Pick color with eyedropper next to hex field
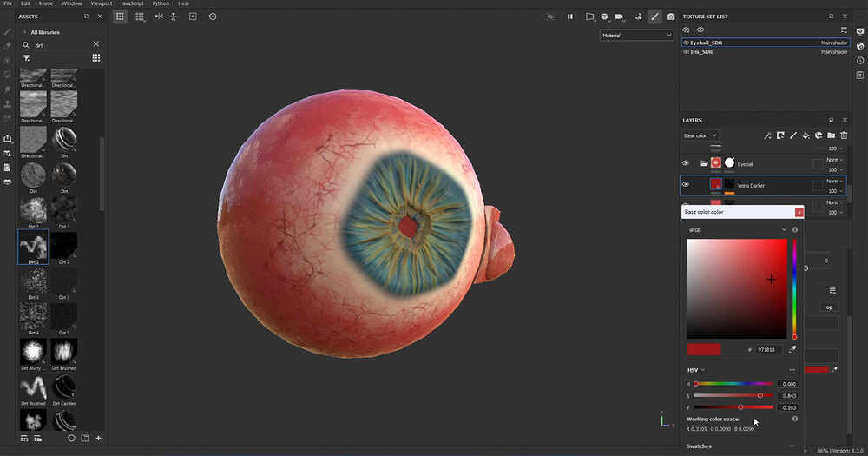This screenshot has width=868, height=456. [792, 350]
